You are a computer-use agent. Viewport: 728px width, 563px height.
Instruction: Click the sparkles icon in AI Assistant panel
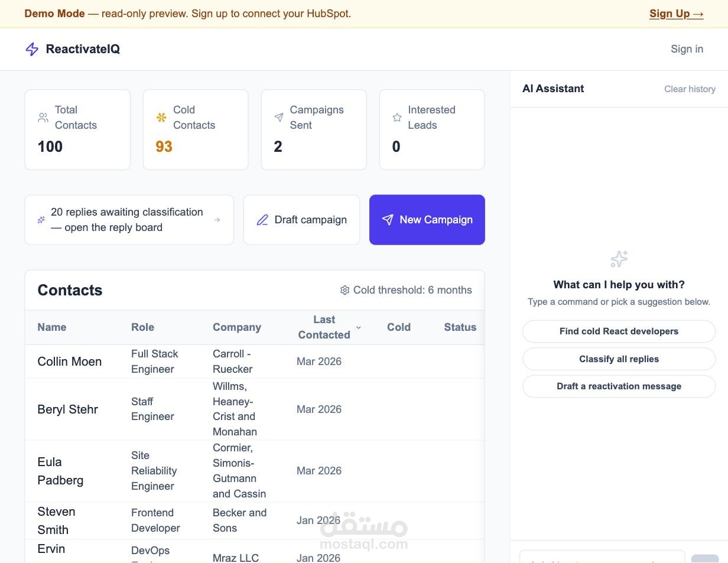(x=619, y=259)
